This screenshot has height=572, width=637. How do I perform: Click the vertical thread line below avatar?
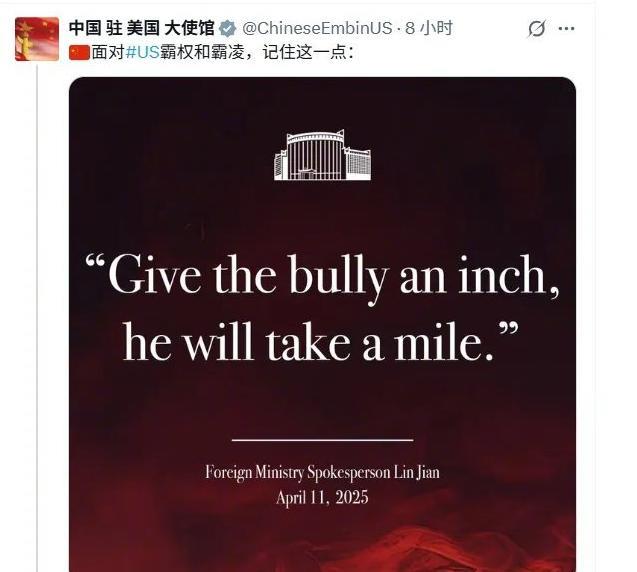[x=37, y=319]
